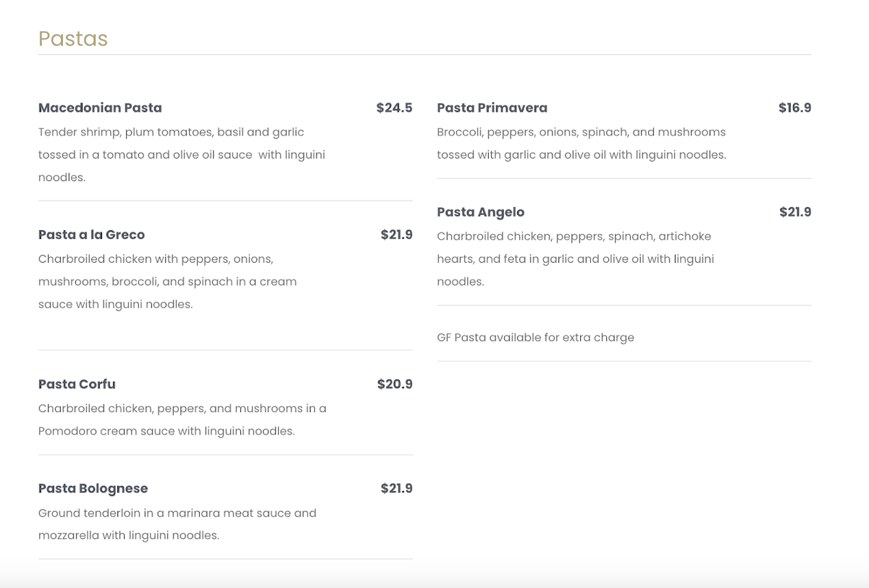Click the Pasta Primavera broccoli description
The image size is (869, 588).
point(581,143)
